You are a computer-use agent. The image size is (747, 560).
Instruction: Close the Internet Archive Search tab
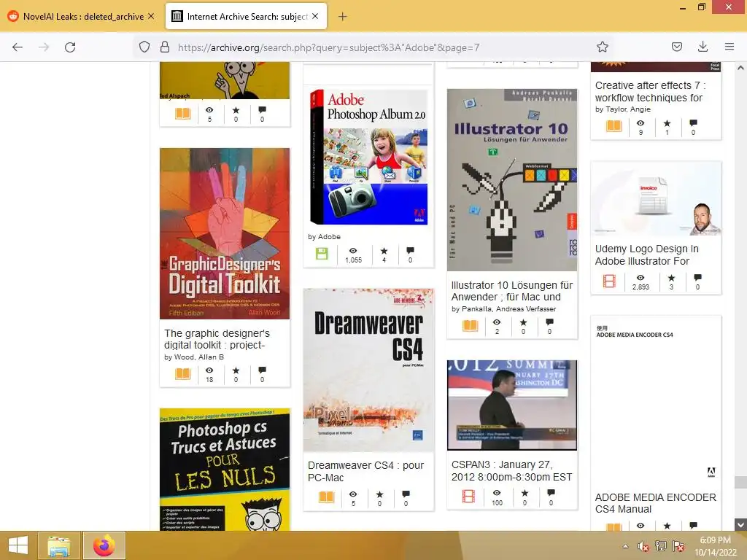click(315, 17)
